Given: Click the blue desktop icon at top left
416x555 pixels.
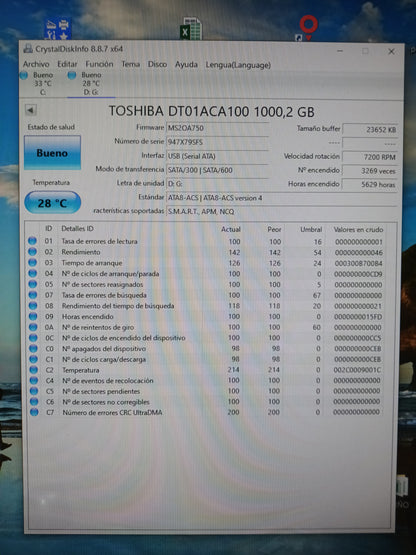Looking at the screenshot, I should pyautogui.click(x=58, y=29).
